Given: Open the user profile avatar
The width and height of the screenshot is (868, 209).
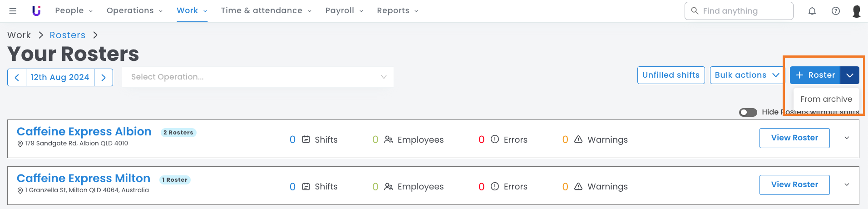Looking at the screenshot, I should click(x=856, y=11).
